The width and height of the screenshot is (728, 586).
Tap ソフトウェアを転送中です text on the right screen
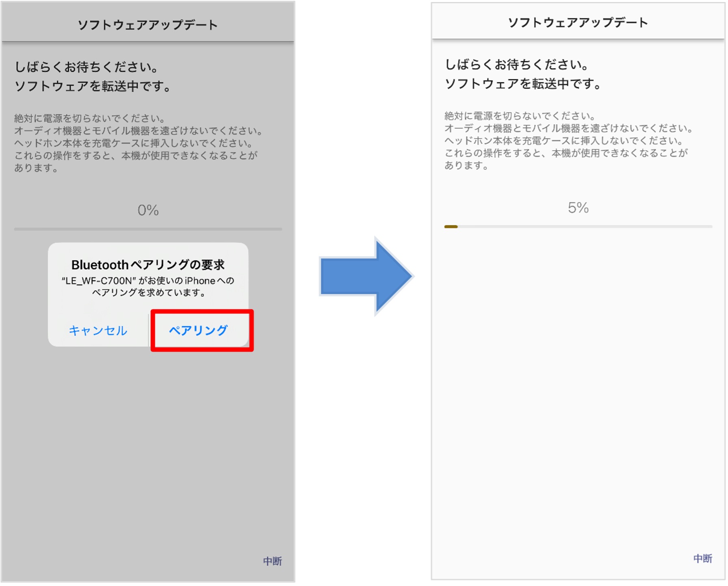click(522, 84)
